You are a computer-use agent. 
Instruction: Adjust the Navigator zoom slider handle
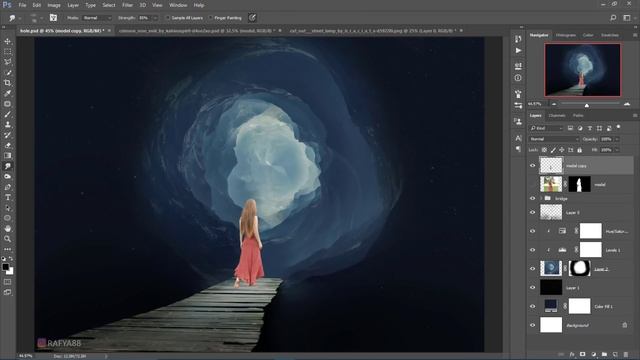coord(587,105)
